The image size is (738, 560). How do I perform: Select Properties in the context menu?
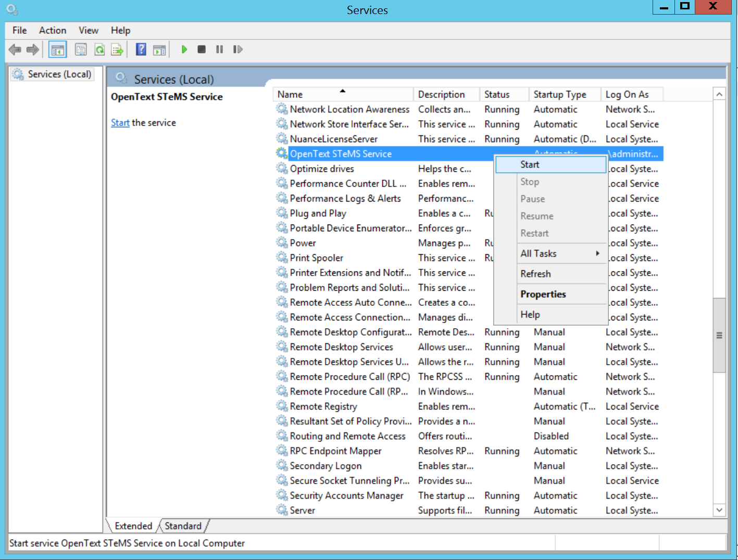pyautogui.click(x=543, y=294)
